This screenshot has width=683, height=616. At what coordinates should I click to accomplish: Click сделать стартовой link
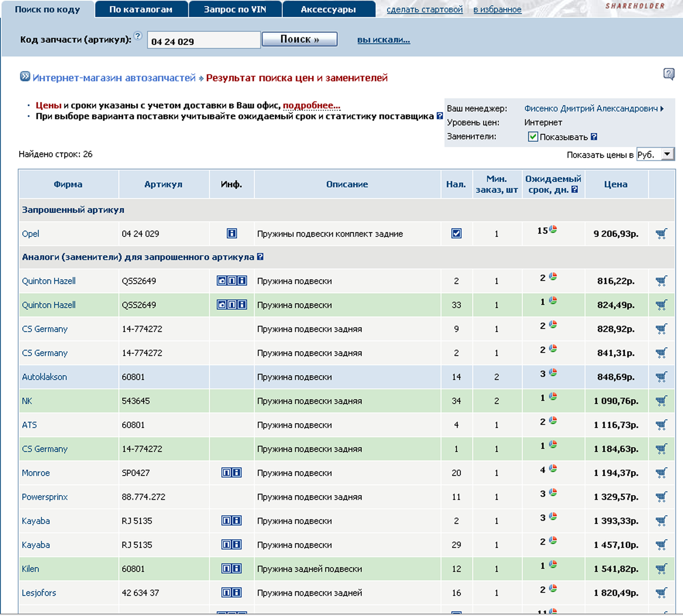(x=425, y=10)
